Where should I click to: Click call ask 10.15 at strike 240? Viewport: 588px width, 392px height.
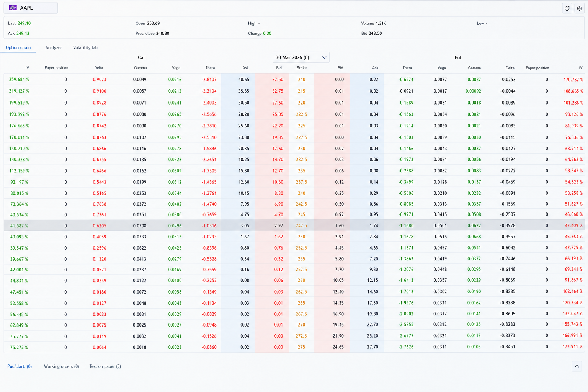click(243, 193)
